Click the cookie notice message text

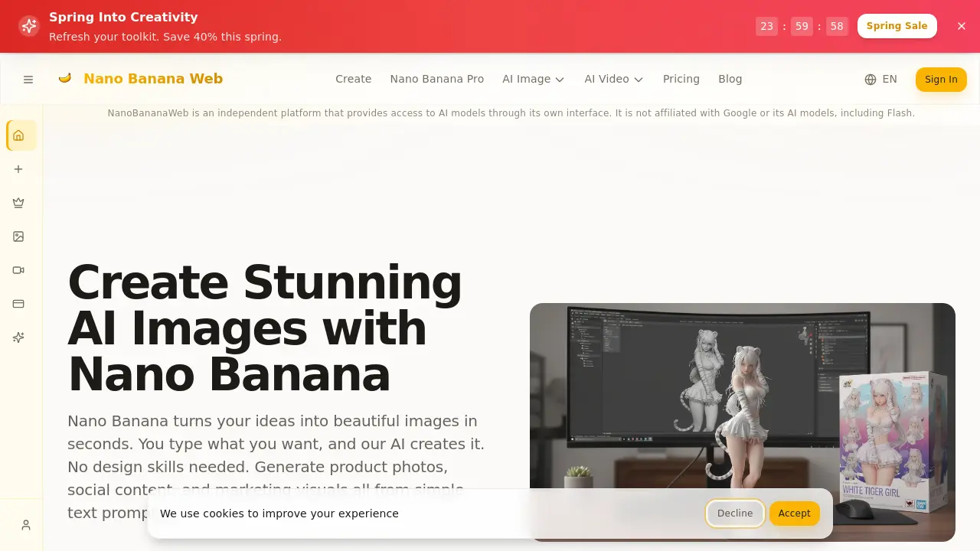279,514
